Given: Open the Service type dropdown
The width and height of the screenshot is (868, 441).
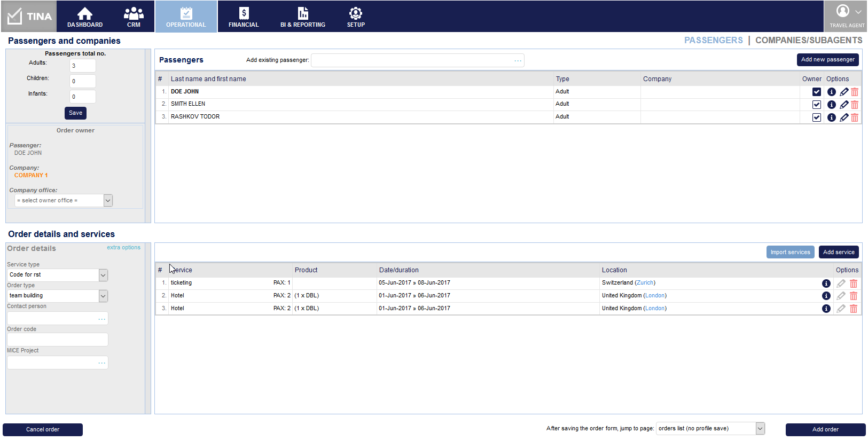Looking at the screenshot, I should [103, 275].
